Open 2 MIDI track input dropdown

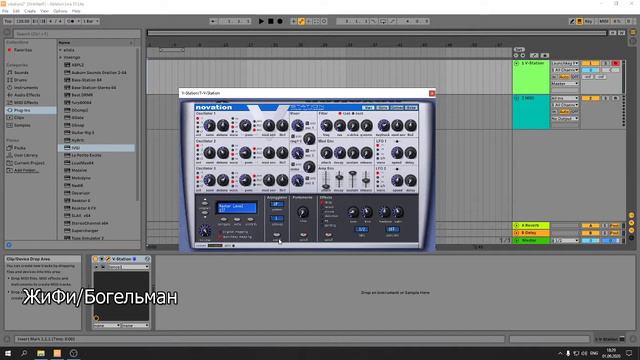click(x=565, y=98)
